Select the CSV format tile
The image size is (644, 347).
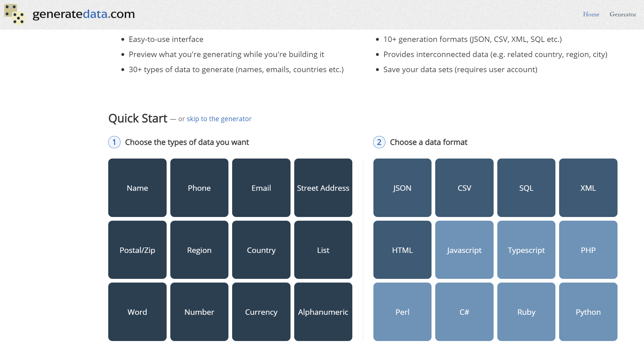464,188
